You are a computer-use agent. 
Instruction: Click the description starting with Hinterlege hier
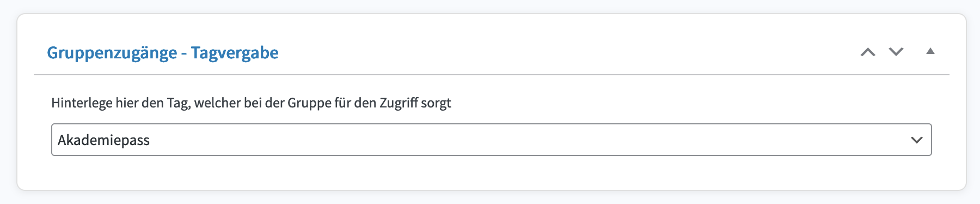coord(251,103)
